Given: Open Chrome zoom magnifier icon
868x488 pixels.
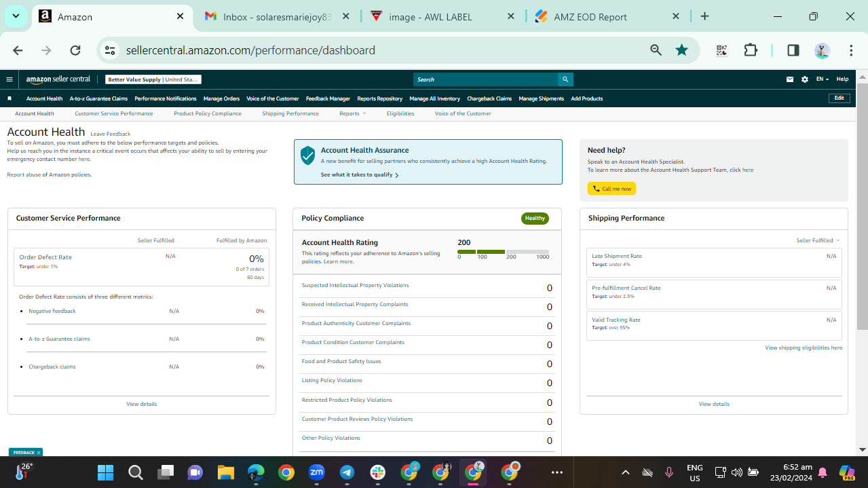Looking at the screenshot, I should click(x=656, y=50).
